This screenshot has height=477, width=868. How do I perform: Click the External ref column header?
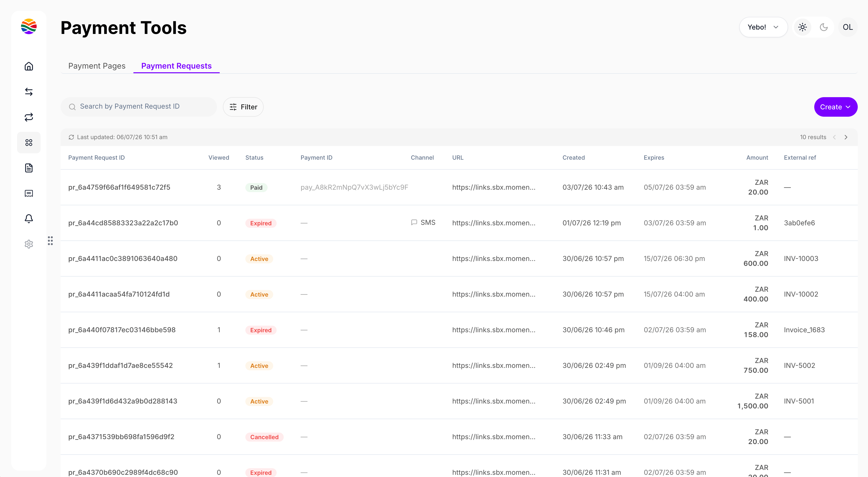pyautogui.click(x=800, y=157)
